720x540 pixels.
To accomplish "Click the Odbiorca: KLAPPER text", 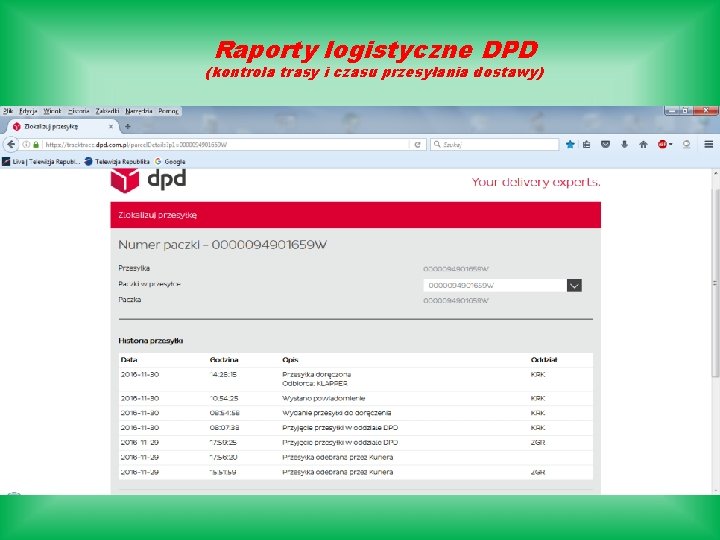I will point(315,383).
